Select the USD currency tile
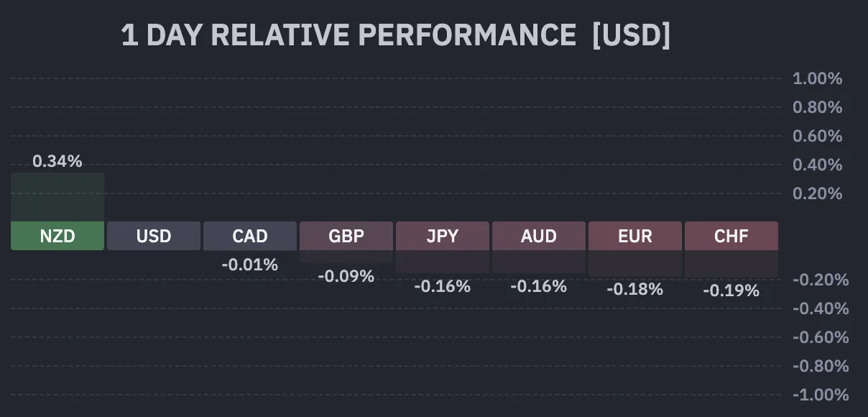Image resolution: width=868 pixels, height=417 pixels. click(x=154, y=236)
